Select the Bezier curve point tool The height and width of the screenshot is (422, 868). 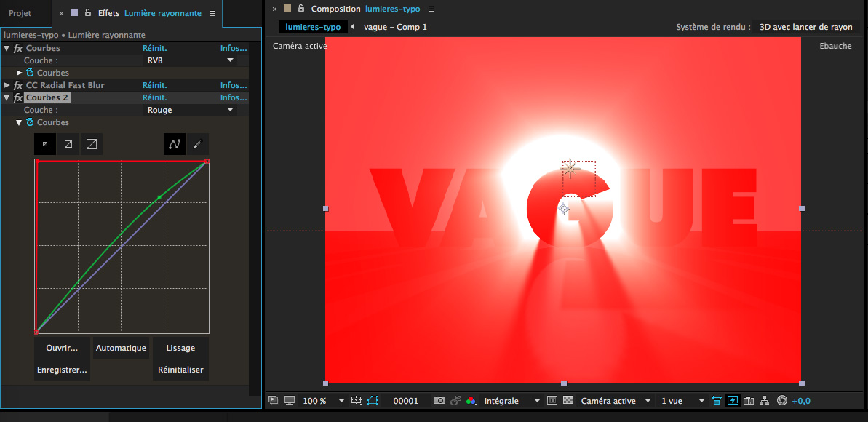click(175, 144)
